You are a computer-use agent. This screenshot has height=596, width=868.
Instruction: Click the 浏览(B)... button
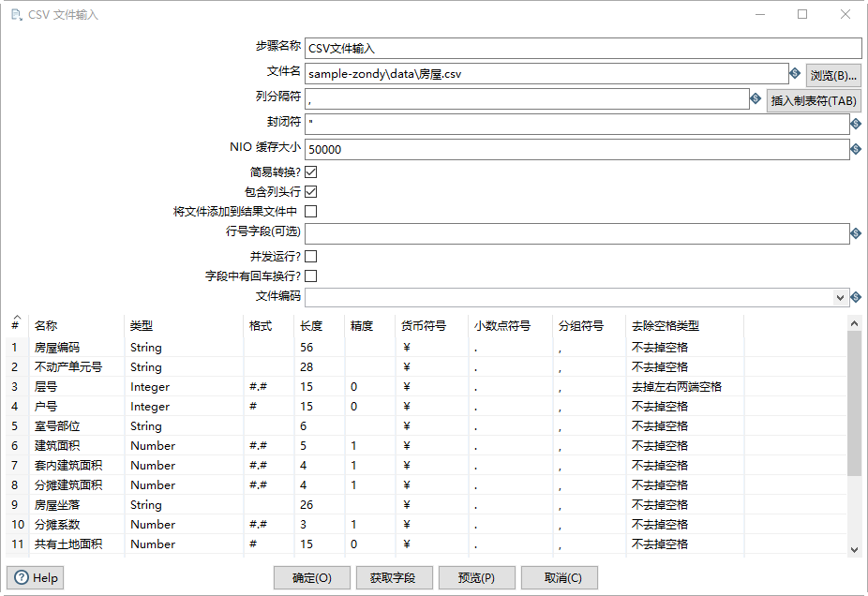pos(833,75)
